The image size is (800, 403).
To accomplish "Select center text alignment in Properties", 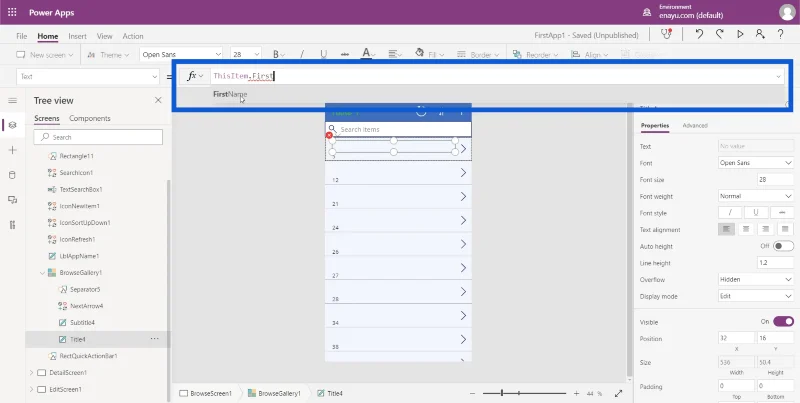I will tap(746, 230).
